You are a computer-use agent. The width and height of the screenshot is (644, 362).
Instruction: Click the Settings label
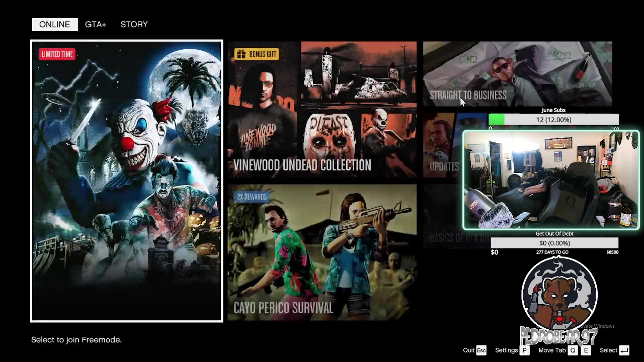506,350
